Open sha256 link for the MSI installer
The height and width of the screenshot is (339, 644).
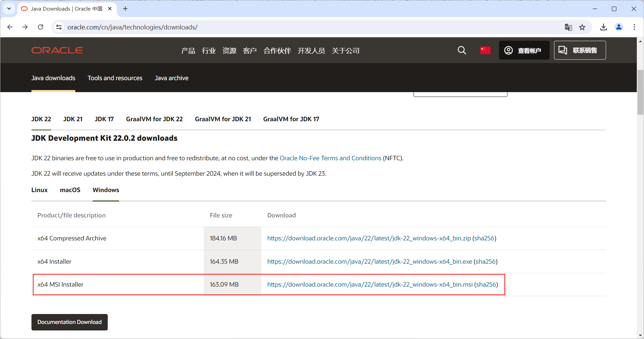click(486, 285)
